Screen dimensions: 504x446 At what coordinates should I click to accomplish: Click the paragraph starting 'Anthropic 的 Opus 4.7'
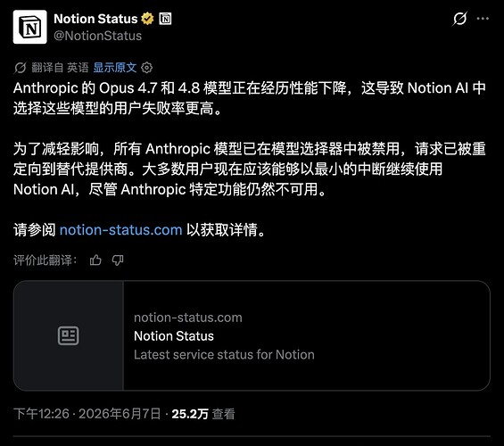pos(250,98)
